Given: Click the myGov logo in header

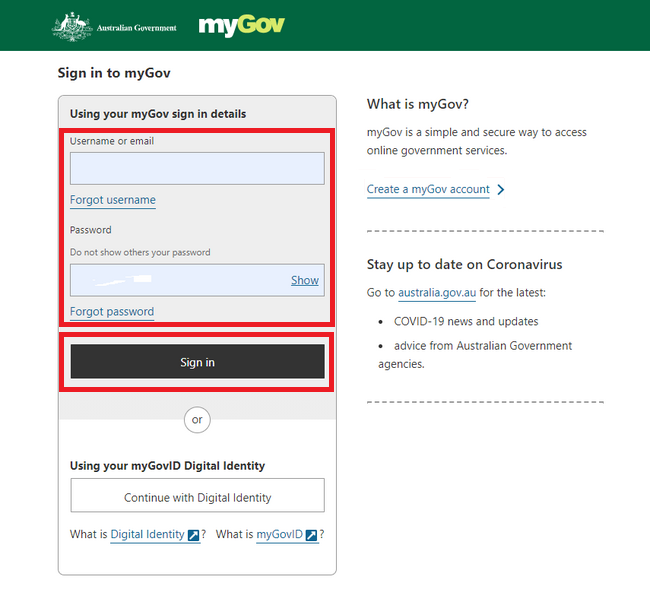Looking at the screenshot, I should [x=241, y=25].
